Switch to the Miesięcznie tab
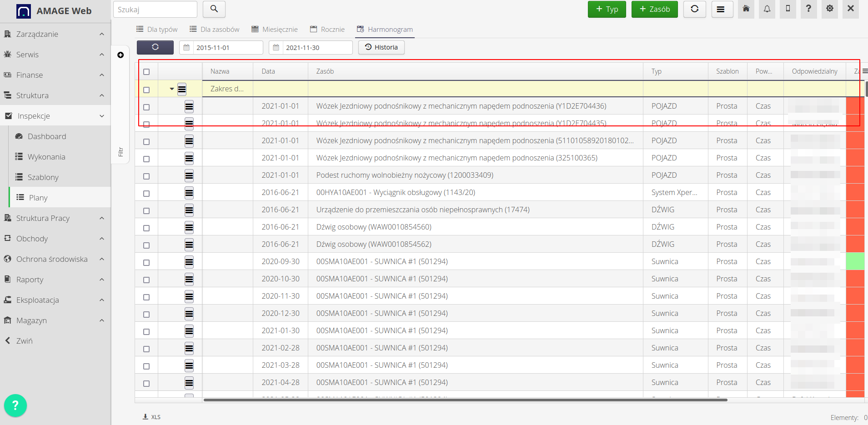 tap(274, 29)
